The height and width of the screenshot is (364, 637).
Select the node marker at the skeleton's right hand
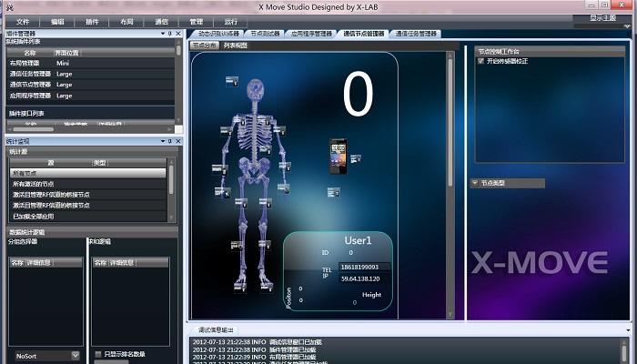click(284, 188)
